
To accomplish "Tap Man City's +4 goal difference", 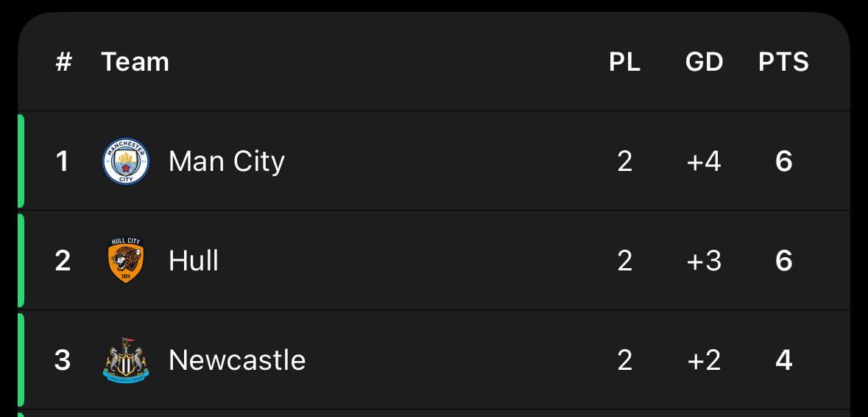I will click(x=704, y=161).
